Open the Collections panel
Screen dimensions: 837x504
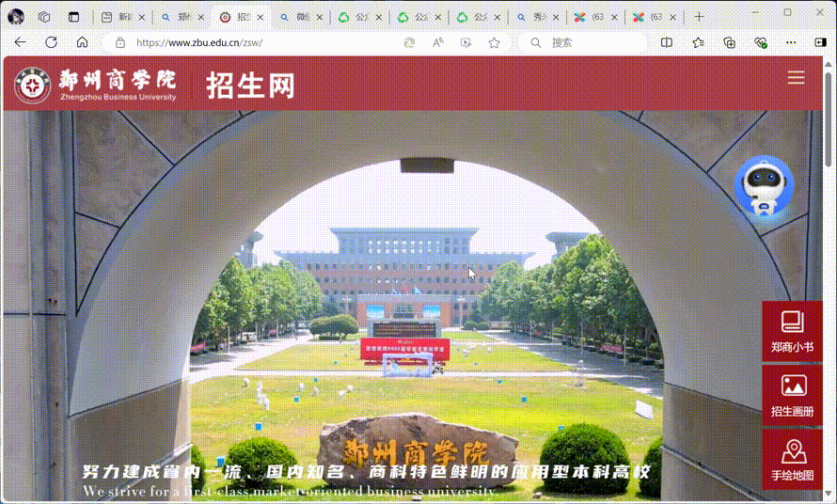(729, 42)
